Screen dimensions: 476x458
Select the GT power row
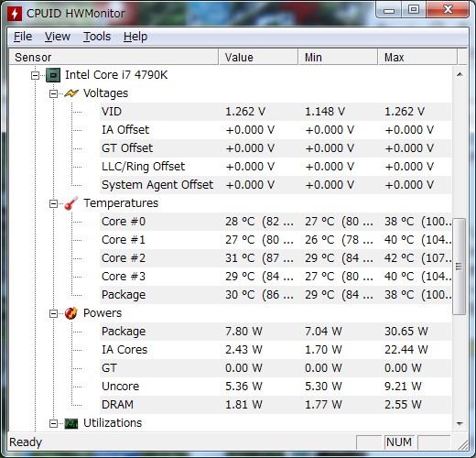pyautogui.click(x=276, y=368)
